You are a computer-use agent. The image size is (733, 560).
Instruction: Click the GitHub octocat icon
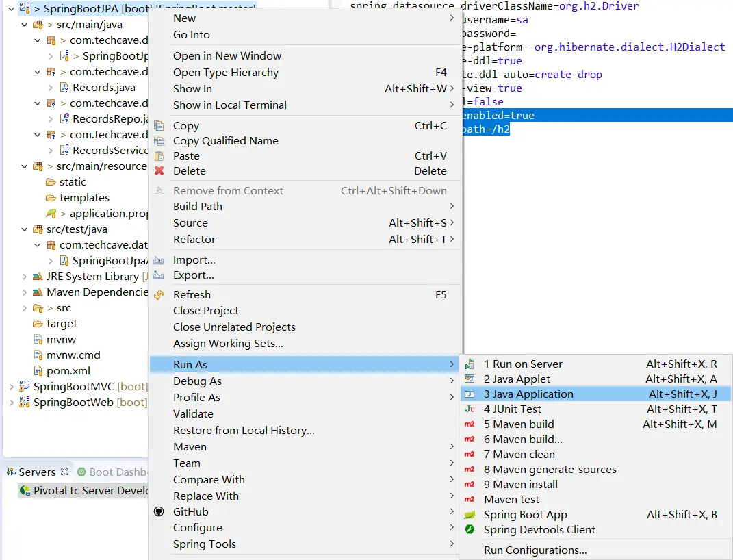pyautogui.click(x=159, y=511)
